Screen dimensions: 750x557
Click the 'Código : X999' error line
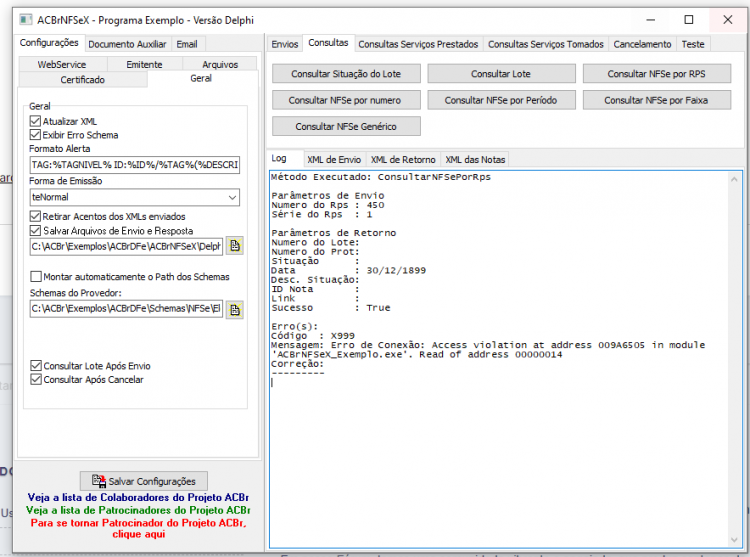[313, 336]
